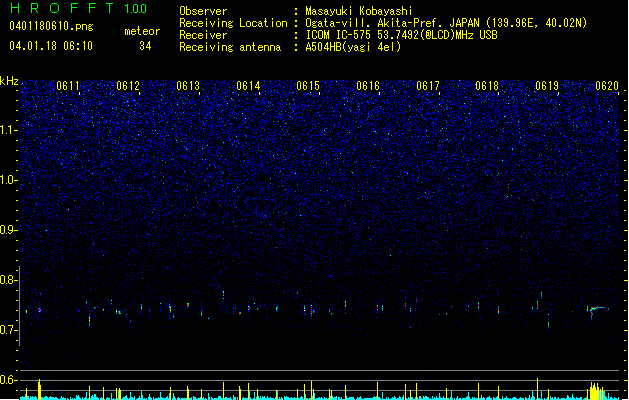The height and width of the screenshot is (400, 629).
Task: Click the long horizontal meteor echo near 0620
Action: 599,309
